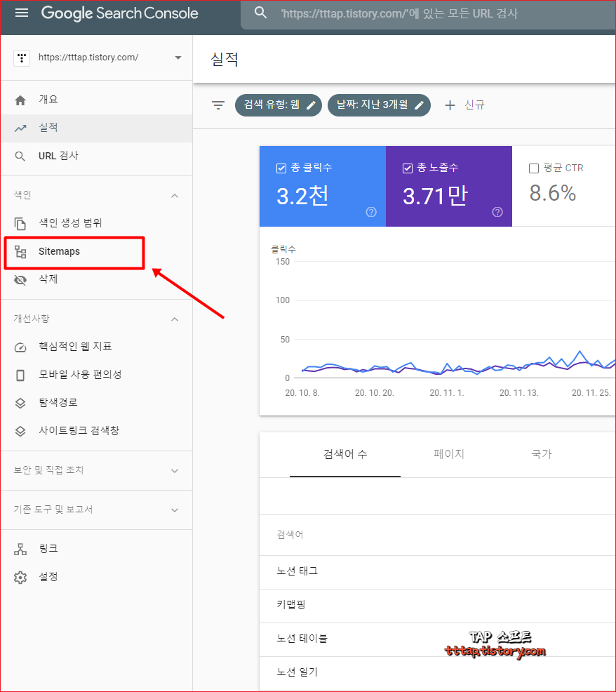Click the 노션 태그 query row
Viewport: 616px width, 692px height.
(437, 572)
